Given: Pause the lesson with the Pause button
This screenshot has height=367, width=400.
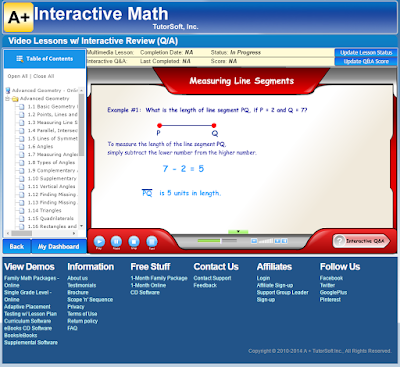Looking at the screenshot, I should tap(116, 241).
